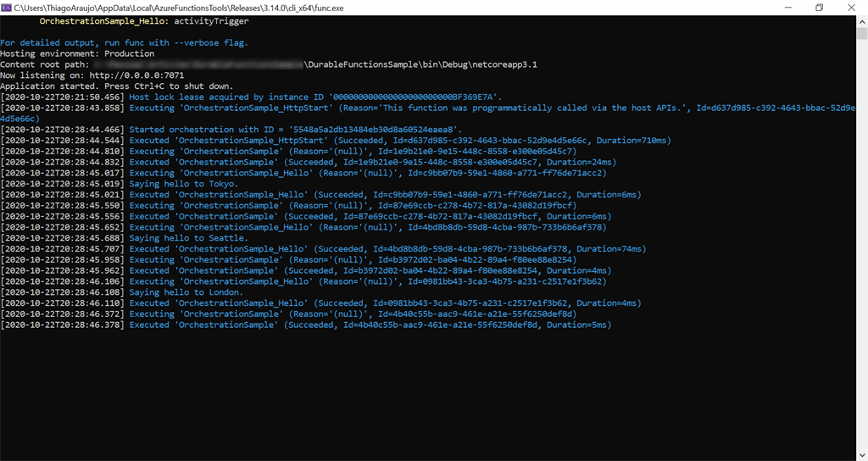The height and width of the screenshot is (461, 868).
Task: Click 'Saying hello to Tokyo.' line
Action: pos(119,184)
